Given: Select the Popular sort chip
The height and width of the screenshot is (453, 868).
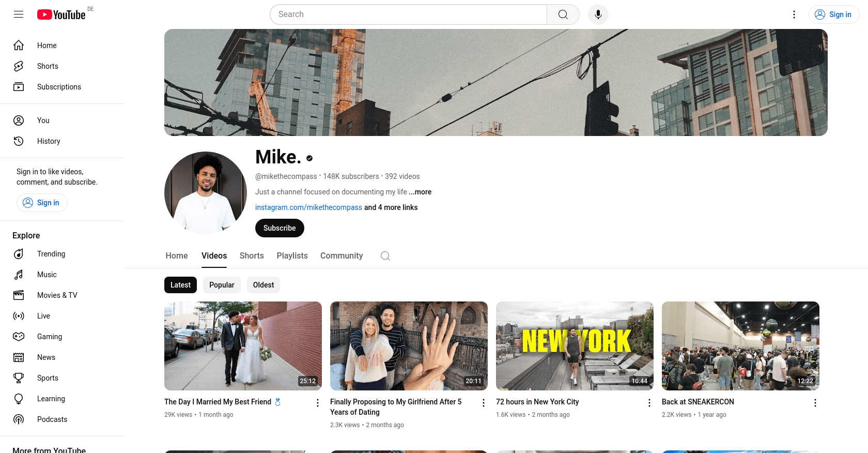Looking at the screenshot, I should point(222,285).
